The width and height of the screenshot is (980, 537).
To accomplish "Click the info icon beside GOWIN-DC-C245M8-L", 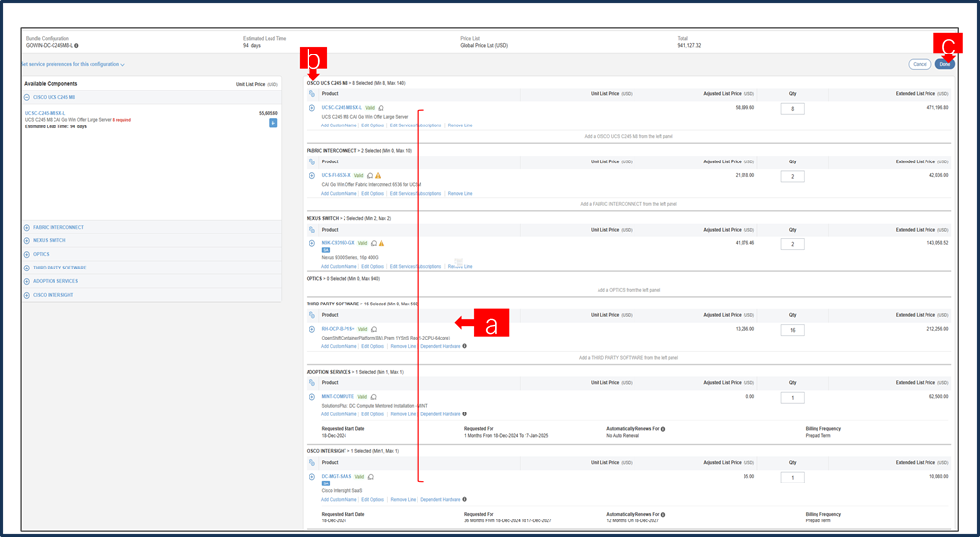I will tap(76, 46).
